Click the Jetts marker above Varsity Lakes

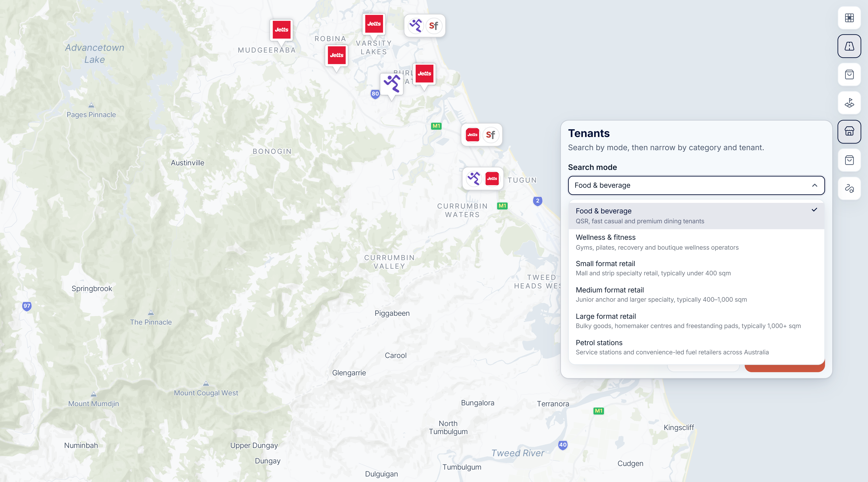(374, 24)
